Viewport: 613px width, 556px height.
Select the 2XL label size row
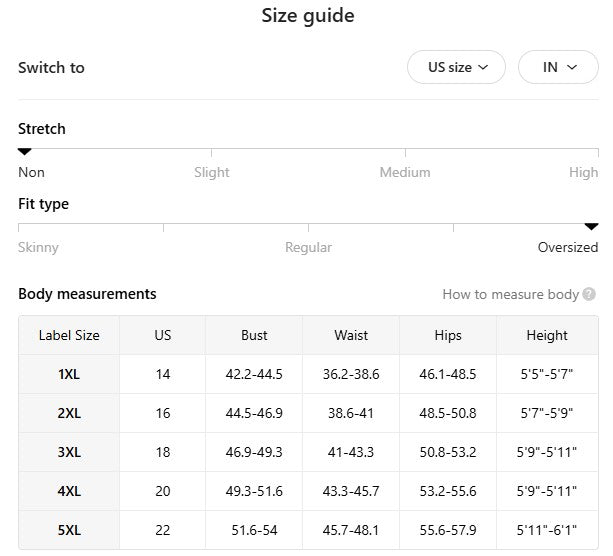pos(69,414)
